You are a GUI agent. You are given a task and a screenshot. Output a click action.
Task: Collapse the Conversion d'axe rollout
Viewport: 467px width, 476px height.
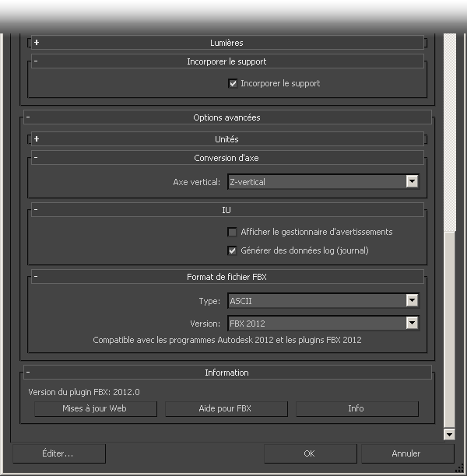227,158
